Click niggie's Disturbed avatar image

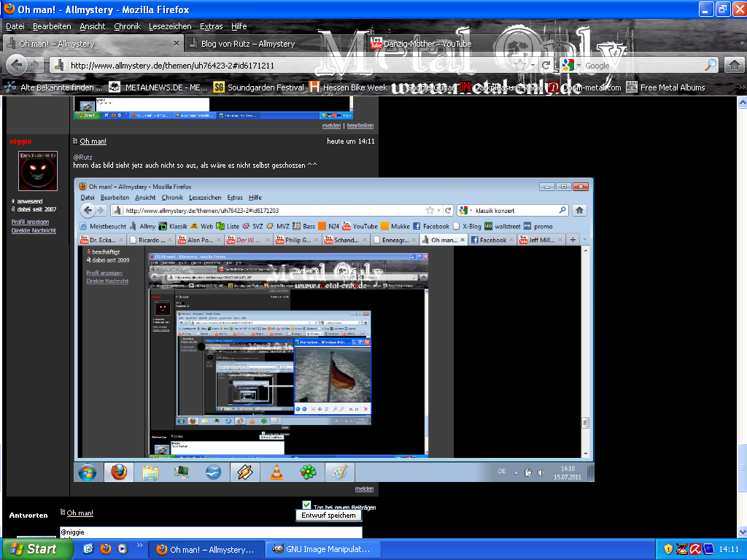tap(38, 171)
